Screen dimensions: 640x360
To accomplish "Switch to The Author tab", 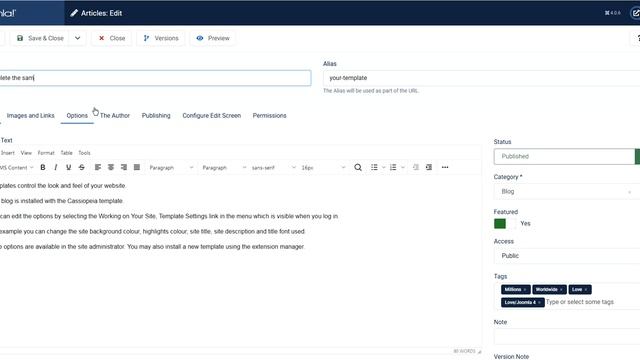I will click(115, 116).
